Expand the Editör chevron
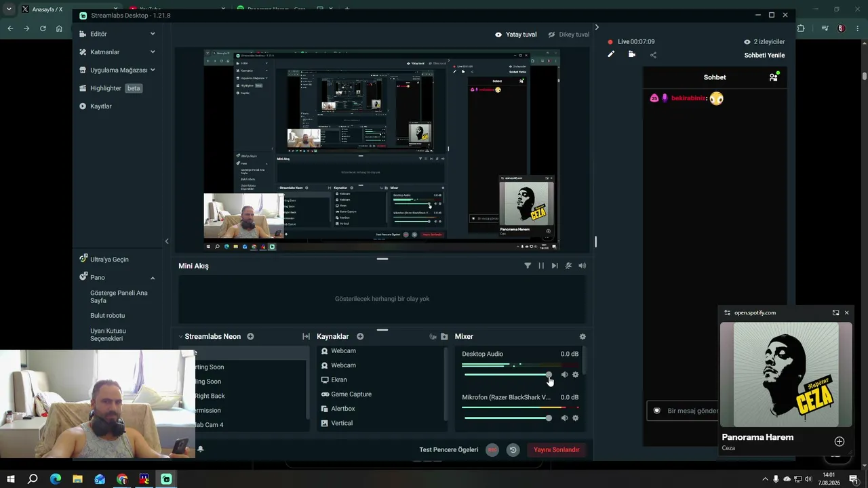 pos(153,34)
